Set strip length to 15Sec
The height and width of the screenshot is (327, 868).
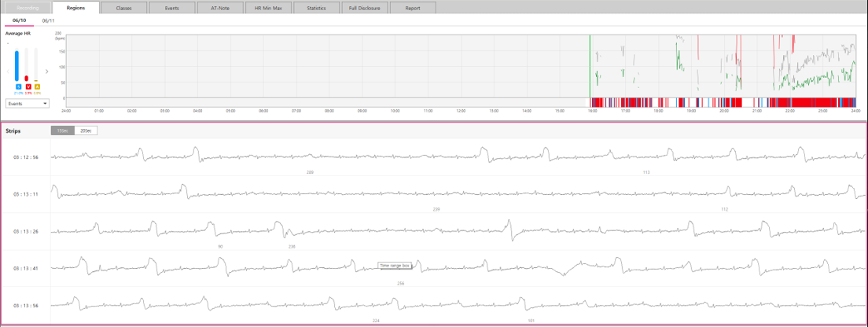point(63,130)
